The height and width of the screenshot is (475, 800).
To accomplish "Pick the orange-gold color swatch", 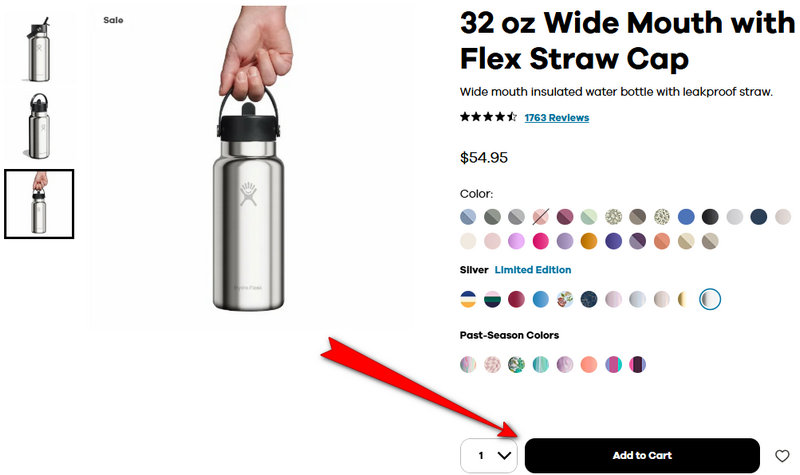I will click(x=589, y=241).
